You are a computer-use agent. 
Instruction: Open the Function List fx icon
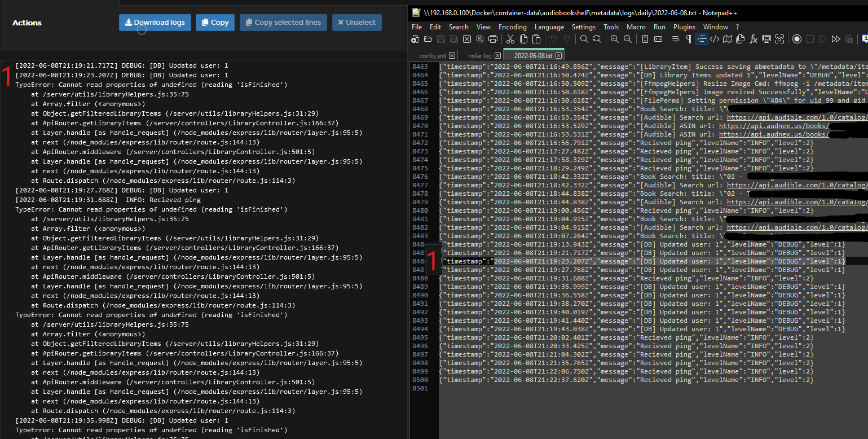click(x=754, y=39)
